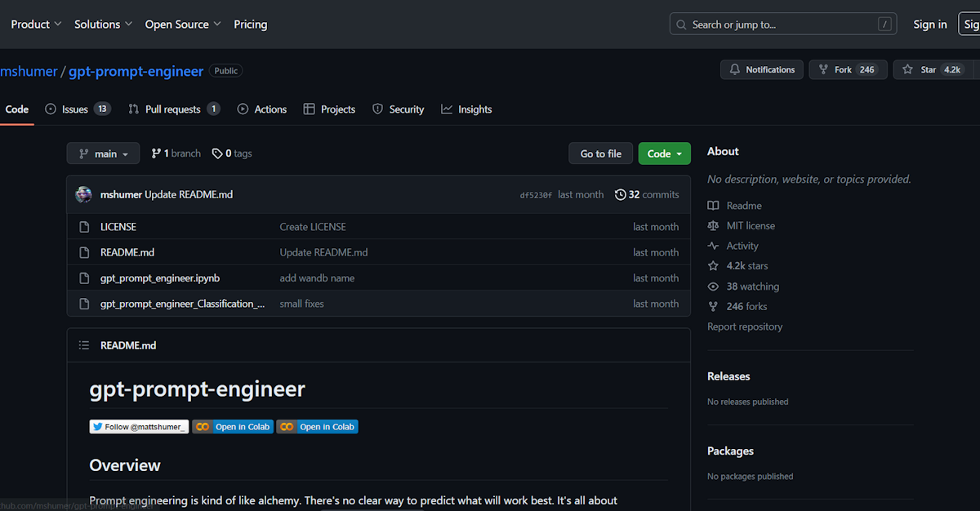Open the Product menu

pos(36,24)
